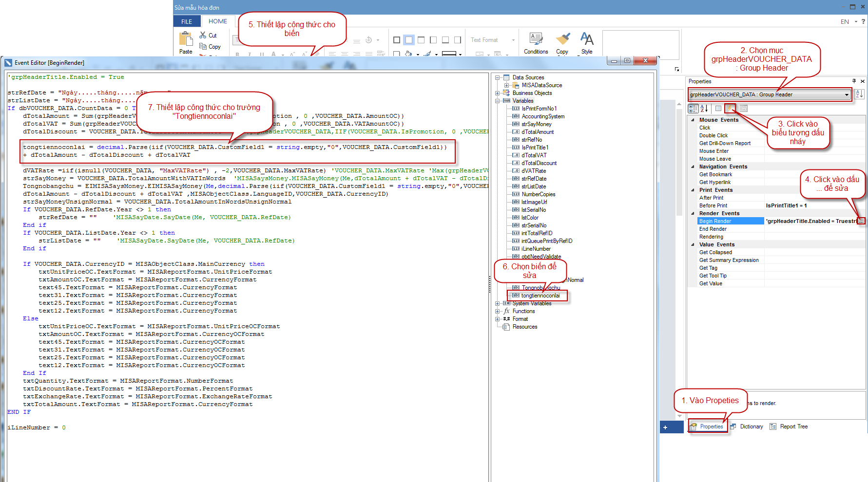
Task: Open the FILE ribbon tab
Action: (x=187, y=21)
